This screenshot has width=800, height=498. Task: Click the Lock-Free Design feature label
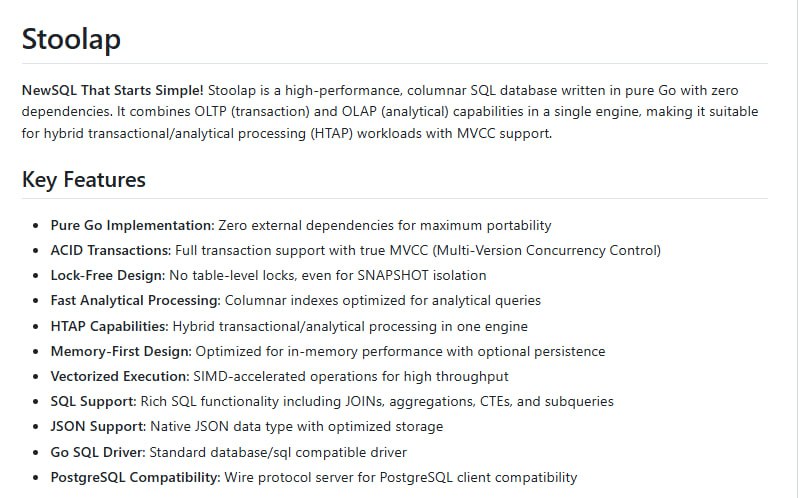[x=106, y=276]
